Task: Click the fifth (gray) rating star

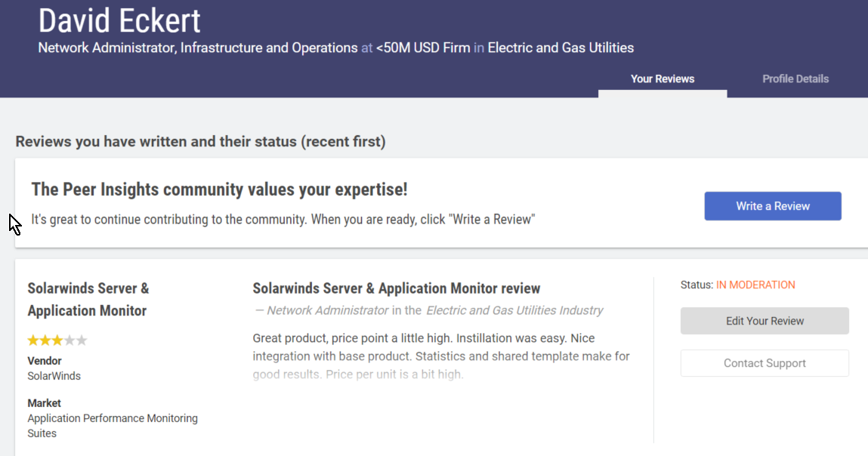Action: [x=82, y=340]
